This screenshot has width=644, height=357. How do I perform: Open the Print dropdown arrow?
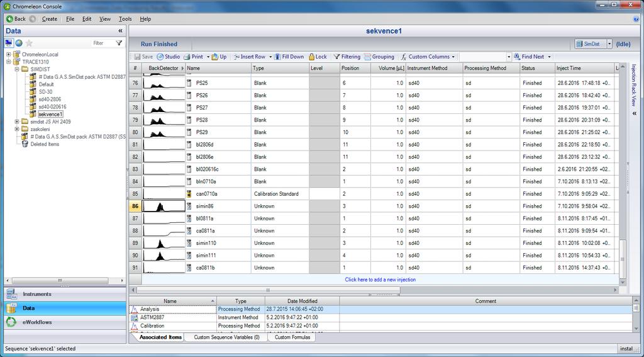(x=208, y=57)
